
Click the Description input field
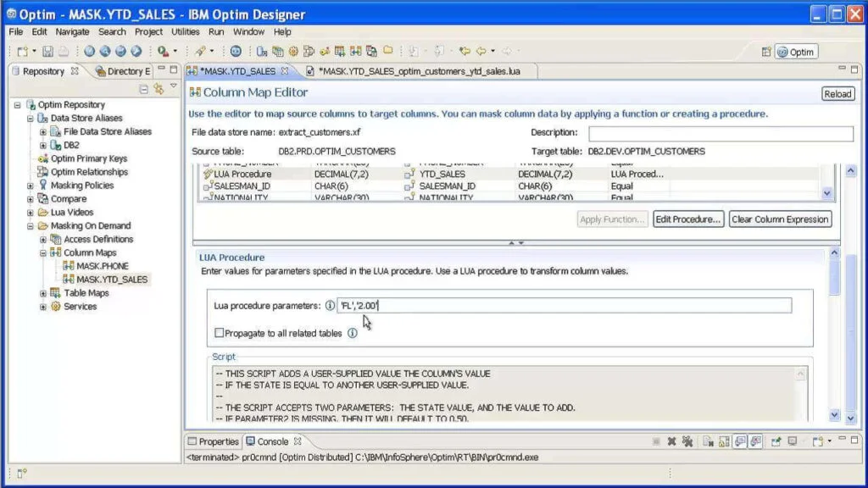click(721, 133)
